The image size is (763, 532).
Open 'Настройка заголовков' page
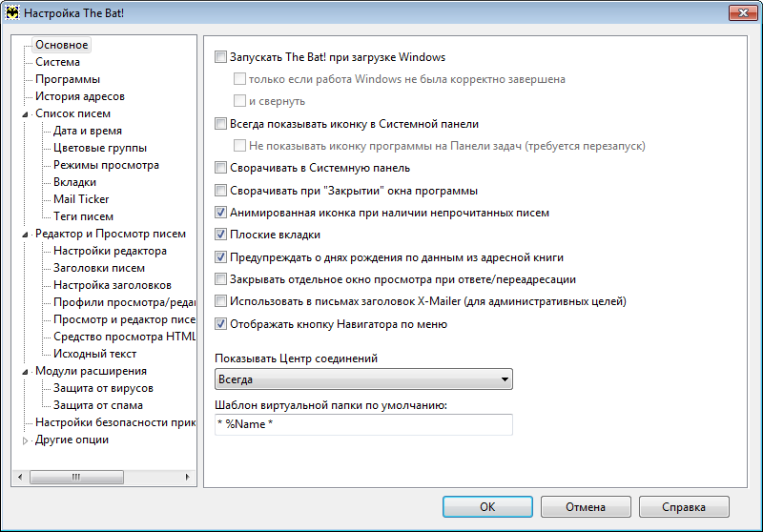pyautogui.click(x=113, y=285)
